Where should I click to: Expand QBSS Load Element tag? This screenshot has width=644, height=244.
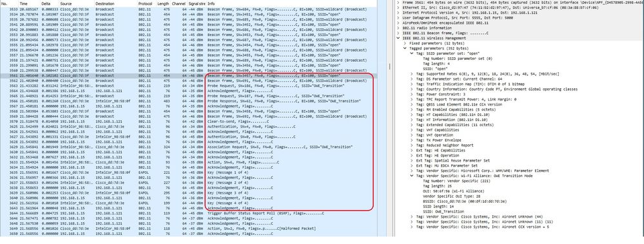412,104
